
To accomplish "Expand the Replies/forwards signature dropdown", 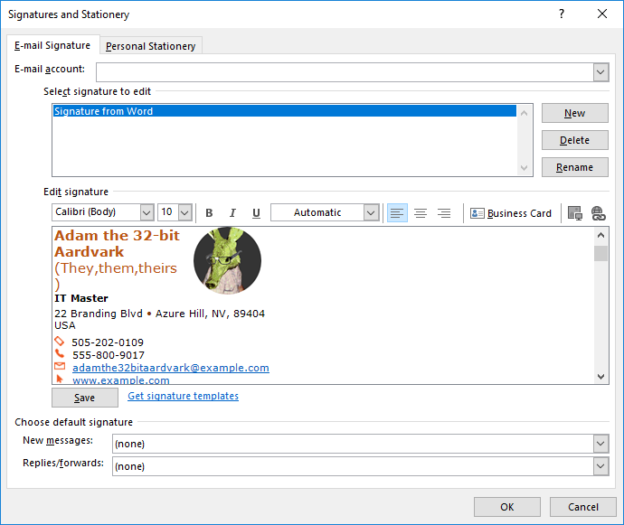I will [x=600, y=466].
